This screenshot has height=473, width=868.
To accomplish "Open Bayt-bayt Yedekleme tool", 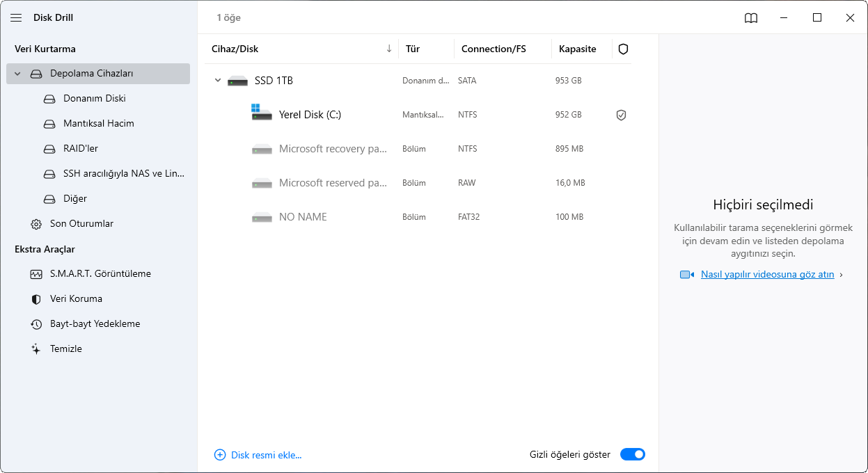I will [95, 324].
